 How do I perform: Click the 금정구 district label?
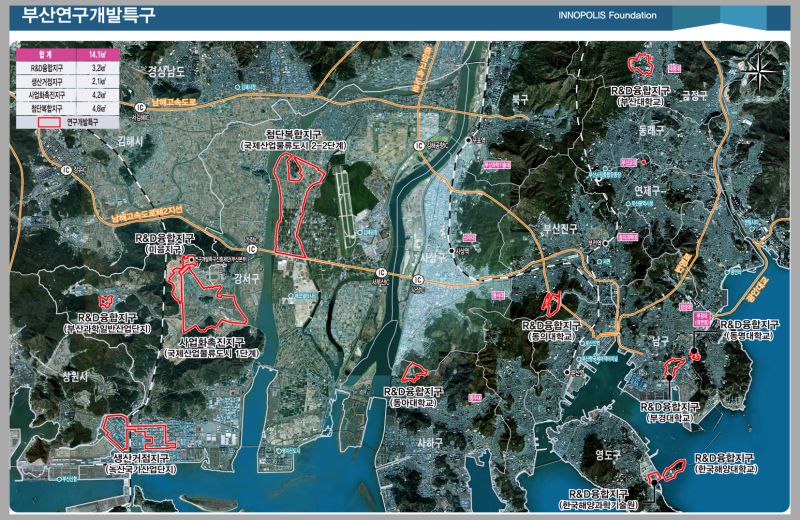tap(694, 95)
